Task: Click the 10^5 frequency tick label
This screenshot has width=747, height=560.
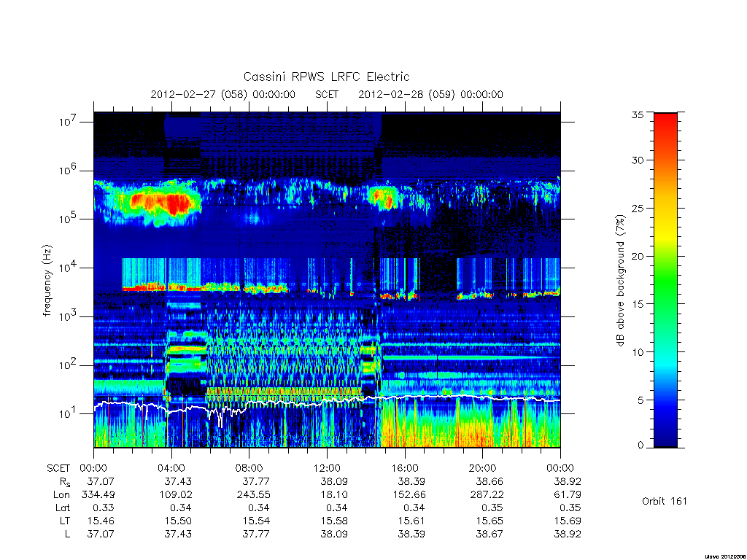Action: coord(69,219)
